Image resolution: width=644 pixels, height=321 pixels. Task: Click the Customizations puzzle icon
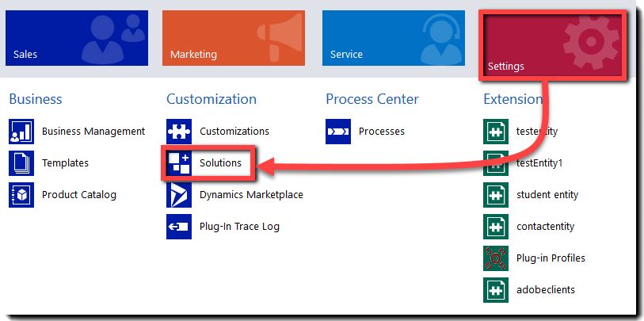coord(179,132)
